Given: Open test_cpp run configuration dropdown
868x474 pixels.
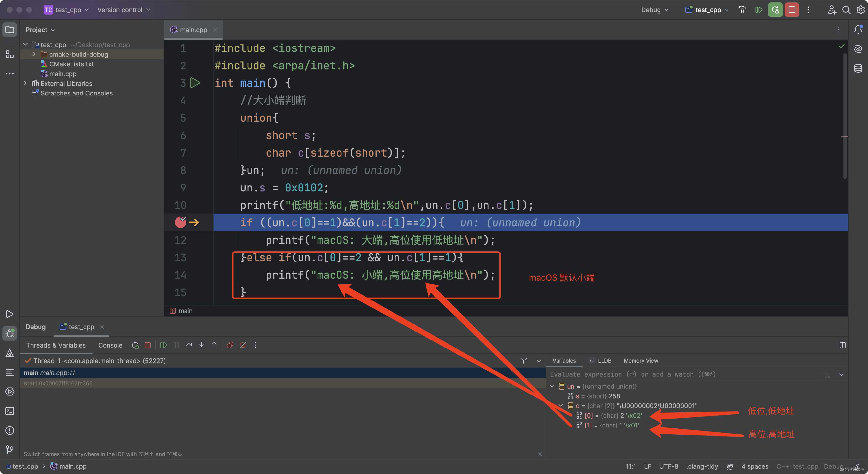Looking at the screenshot, I should coord(707,10).
